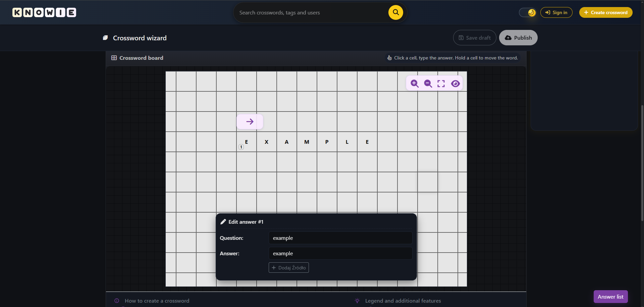Open Legend and additional features
Image resolution: width=644 pixels, height=307 pixels.
[x=403, y=301]
